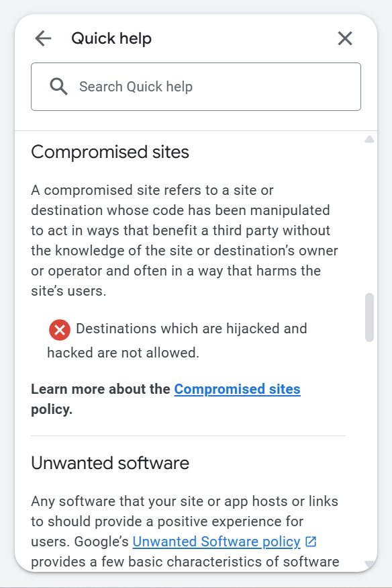Select the Compromised sites heading

point(110,152)
